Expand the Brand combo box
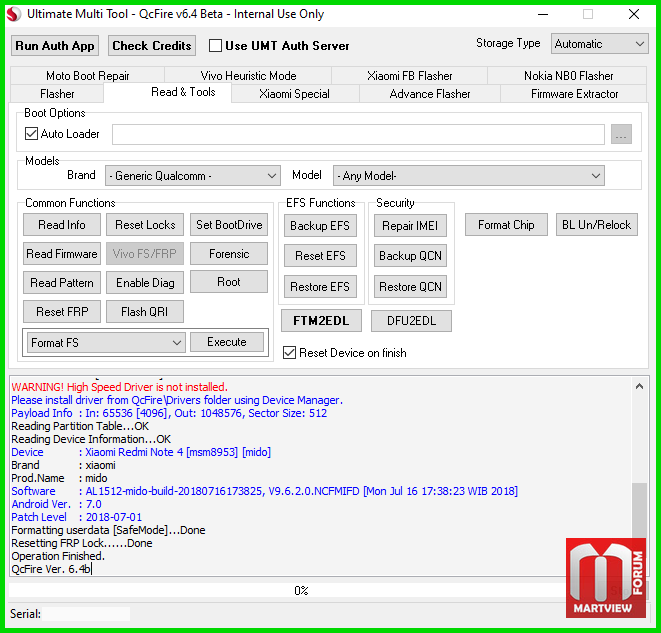 click(193, 176)
